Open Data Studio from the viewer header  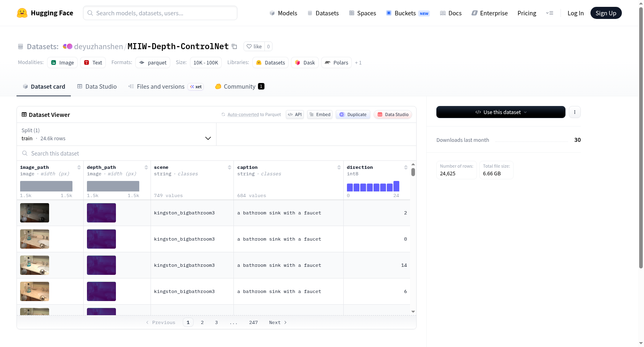coord(393,114)
